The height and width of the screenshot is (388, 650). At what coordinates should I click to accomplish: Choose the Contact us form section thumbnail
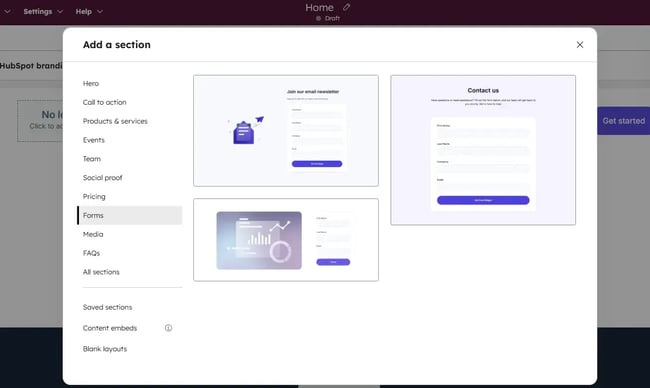483,150
